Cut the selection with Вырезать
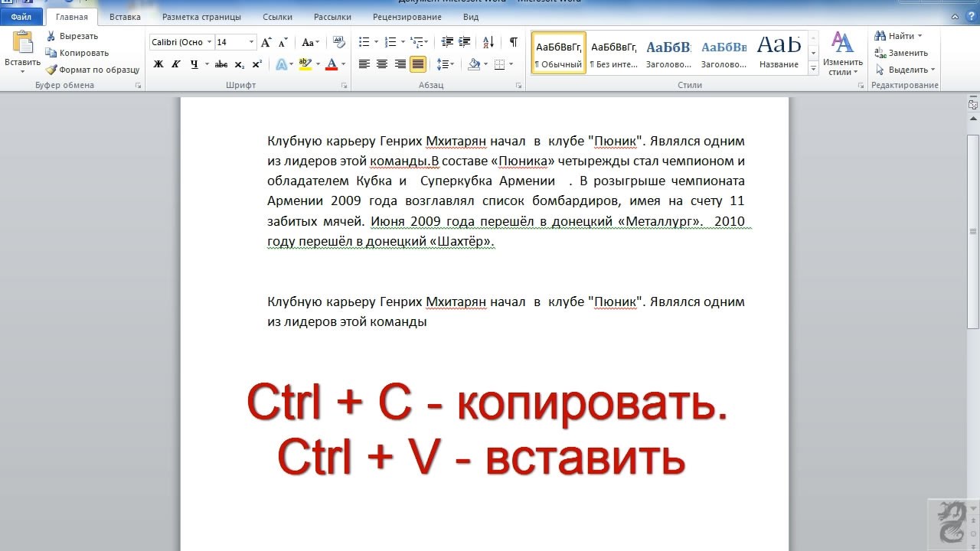980x551 pixels. [x=72, y=36]
